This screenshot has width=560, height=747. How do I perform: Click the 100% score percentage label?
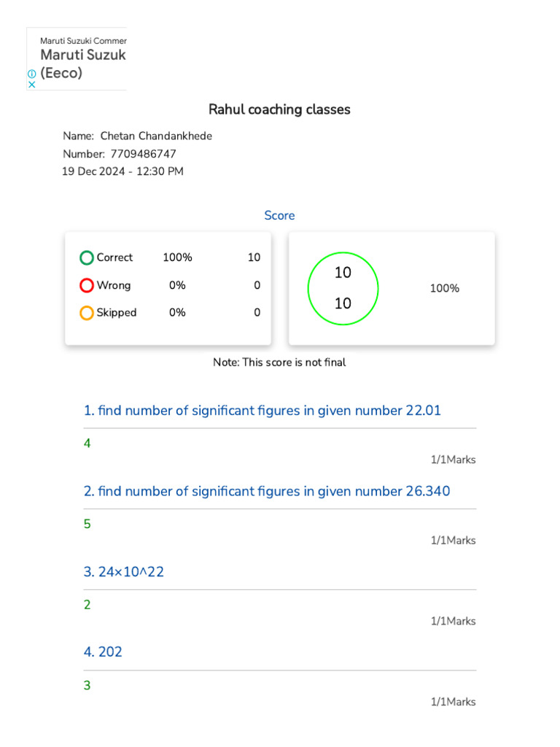[444, 288]
